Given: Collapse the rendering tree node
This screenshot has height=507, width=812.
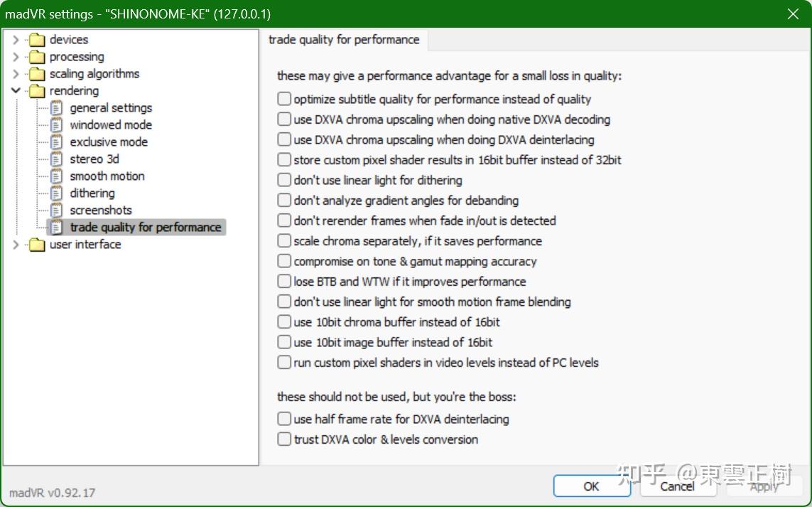Looking at the screenshot, I should click(16, 91).
